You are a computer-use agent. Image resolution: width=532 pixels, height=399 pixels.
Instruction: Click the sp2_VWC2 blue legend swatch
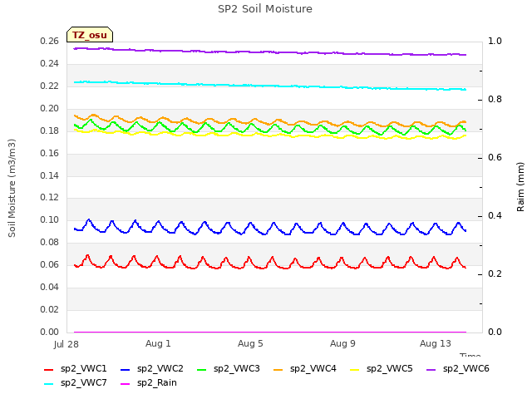coord(126,369)
